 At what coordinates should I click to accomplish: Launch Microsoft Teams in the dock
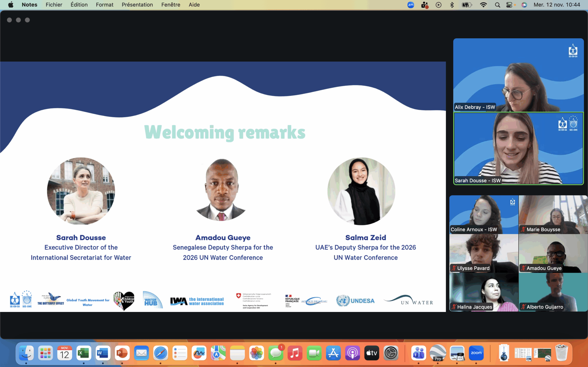[x=418, y=353]
